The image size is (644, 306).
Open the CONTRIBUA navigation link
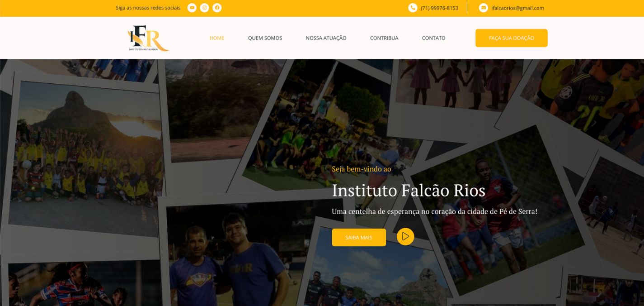point(384,38)
